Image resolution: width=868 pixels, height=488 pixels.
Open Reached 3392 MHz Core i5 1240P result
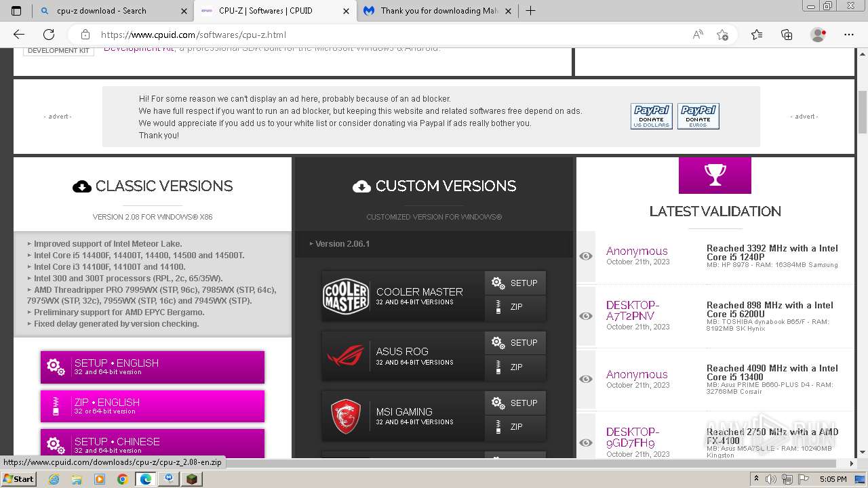772,253
